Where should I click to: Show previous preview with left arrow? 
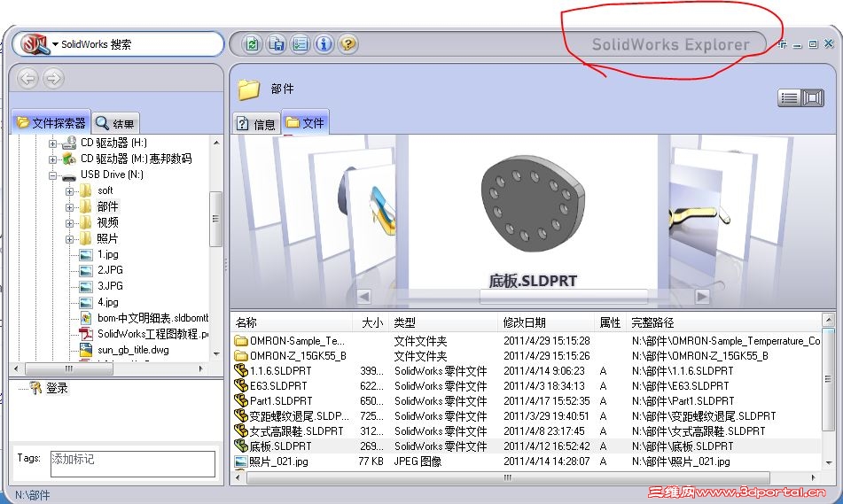[x=364, y=296]
